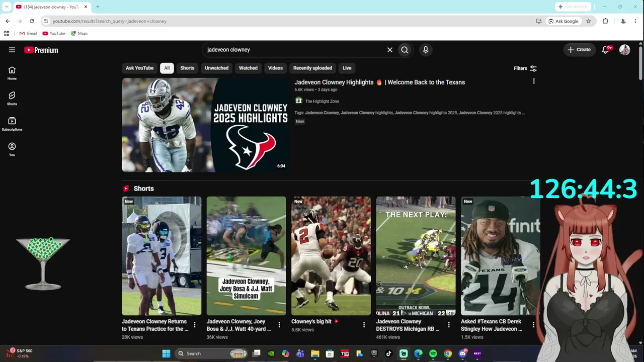Play the Clowney's big hit short
This screenshot has width=644, height=362.
pyautogui.click(x=331, y=256)
